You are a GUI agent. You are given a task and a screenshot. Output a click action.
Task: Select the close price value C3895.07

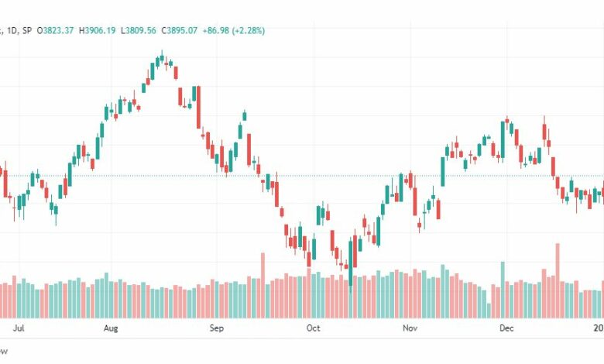tap(179, 30)
